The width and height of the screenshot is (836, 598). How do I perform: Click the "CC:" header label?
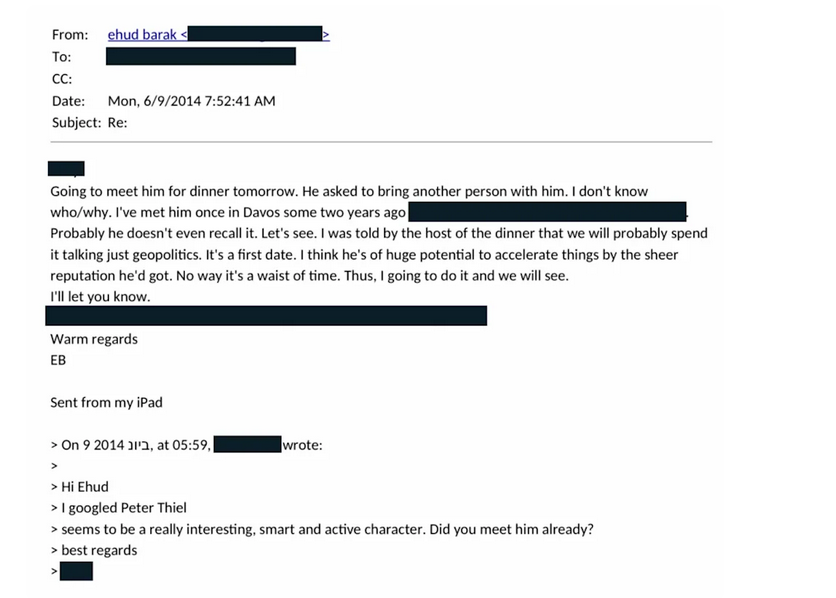click(x=63, y=78)
